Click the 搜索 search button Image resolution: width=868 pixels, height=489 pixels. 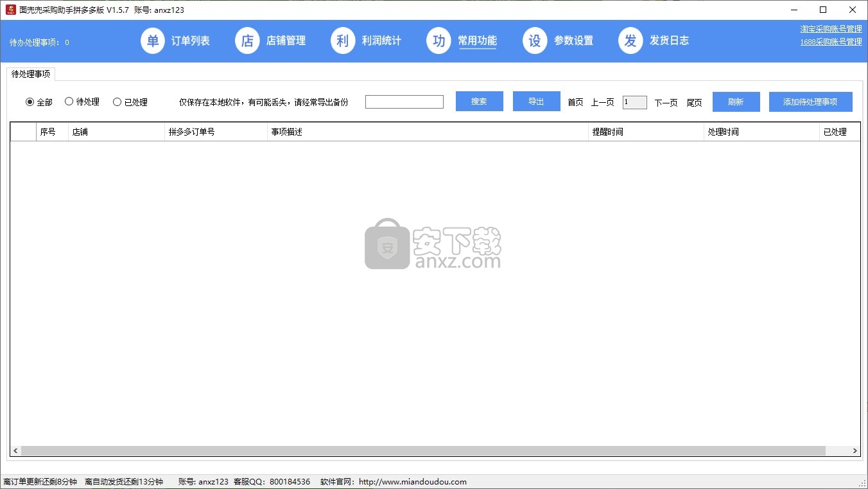click(x=480, y=102)
